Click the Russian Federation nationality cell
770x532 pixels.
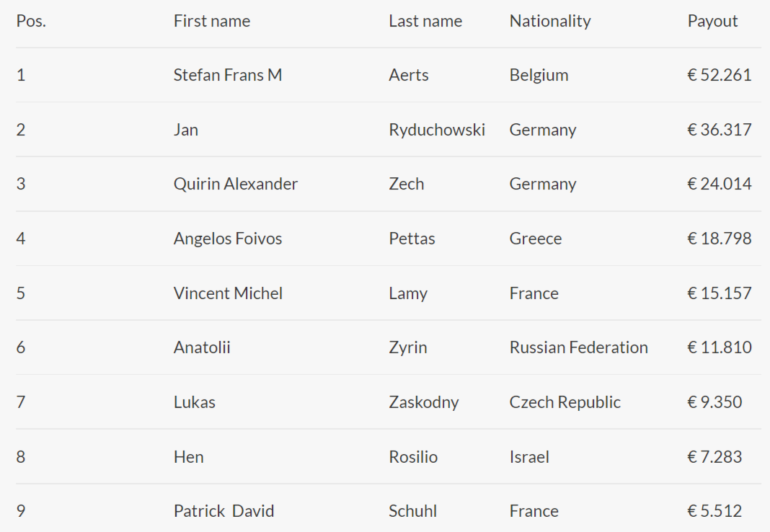pyautogui.click(x=579, y=347)
